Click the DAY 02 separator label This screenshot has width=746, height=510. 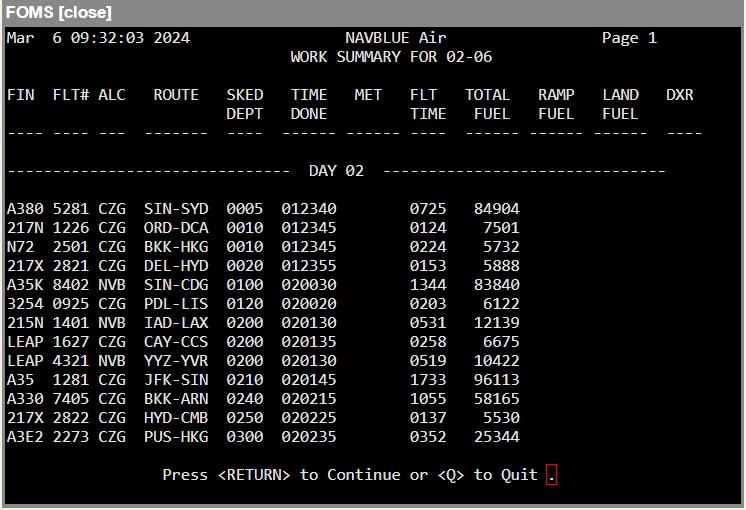click(x=336, y=171)
